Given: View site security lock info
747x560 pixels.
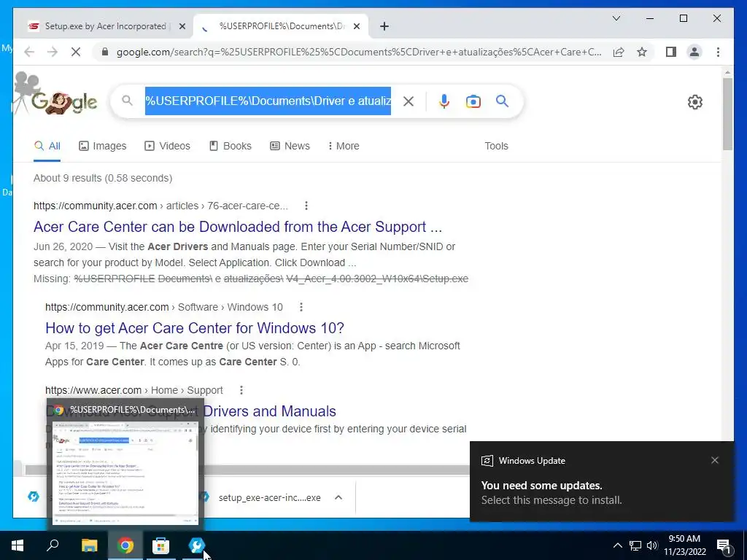Looking at the screenshot, I should (x=105, y=52).
